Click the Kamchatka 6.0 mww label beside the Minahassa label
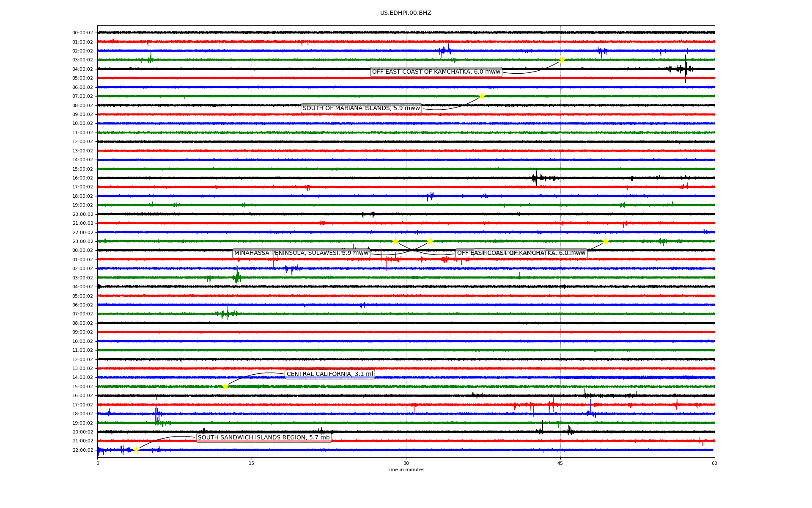 pyautogui.click(x=521, y=253)
